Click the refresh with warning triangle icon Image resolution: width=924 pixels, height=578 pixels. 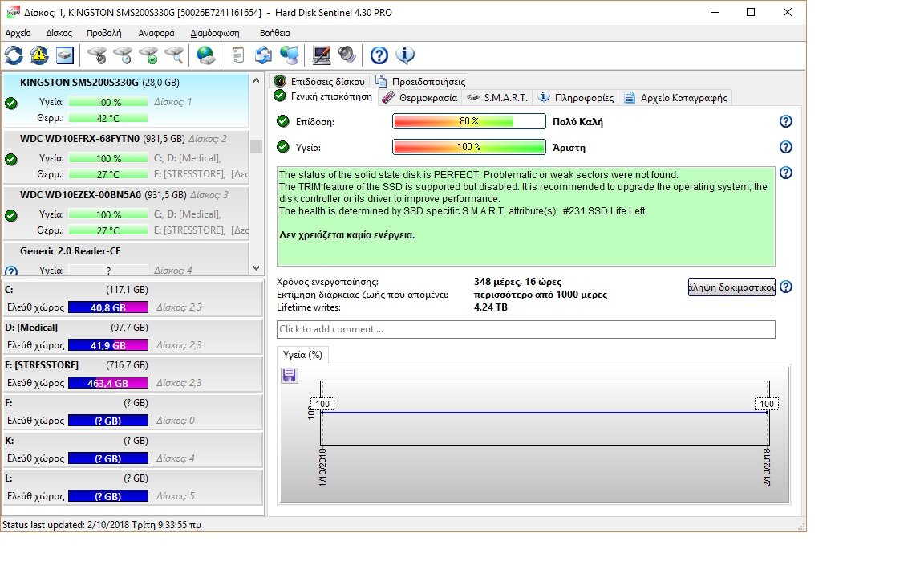pyautogui.click(x=39, y=55)
